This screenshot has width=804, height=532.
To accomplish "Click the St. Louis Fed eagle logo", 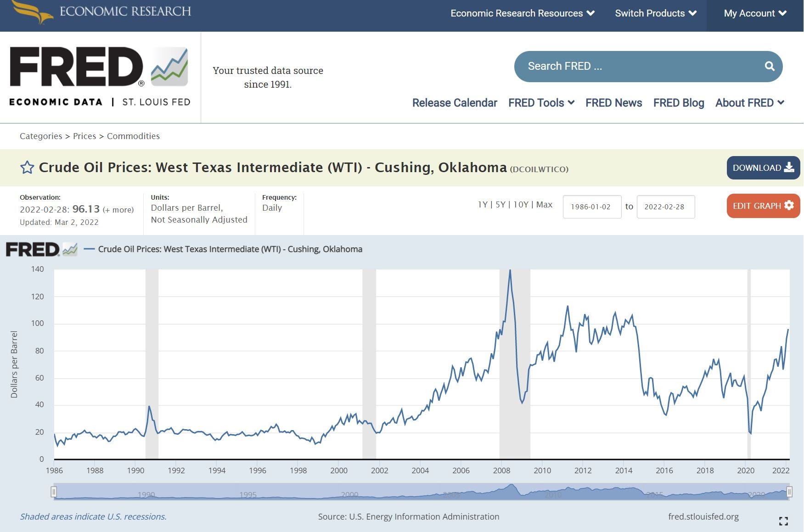I will tap(32, 11).
